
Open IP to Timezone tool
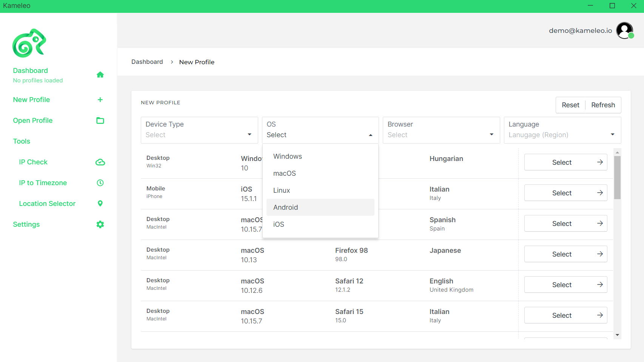click(43, 183)
